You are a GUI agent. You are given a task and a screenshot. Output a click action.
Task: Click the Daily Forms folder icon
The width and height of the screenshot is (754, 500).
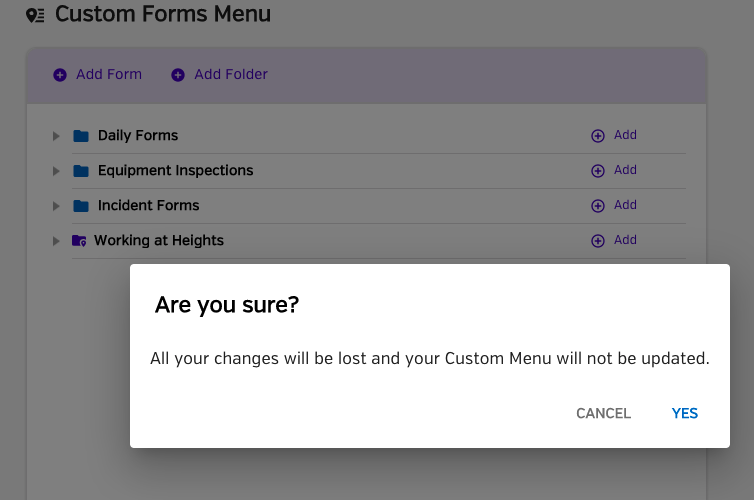pyautogui.click(x=81, y=136)
